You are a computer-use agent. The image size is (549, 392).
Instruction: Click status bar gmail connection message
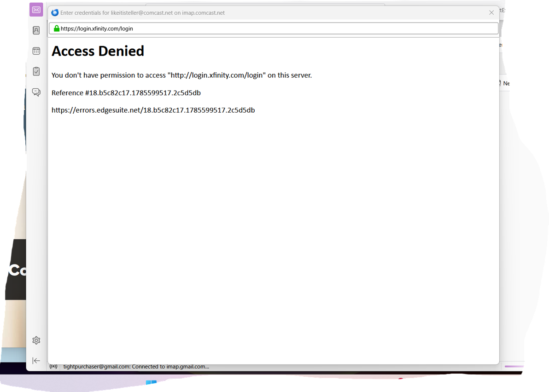[x=136, y=367]
